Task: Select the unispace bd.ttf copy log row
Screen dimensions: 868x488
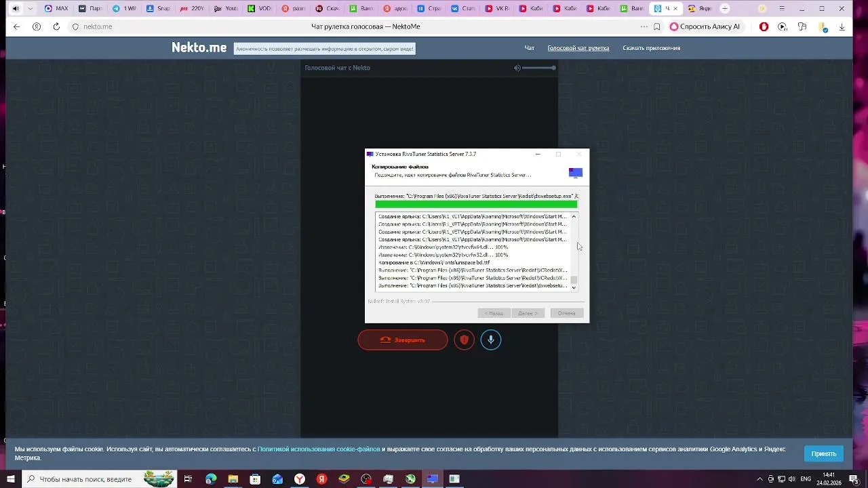Action: [472, 262]
